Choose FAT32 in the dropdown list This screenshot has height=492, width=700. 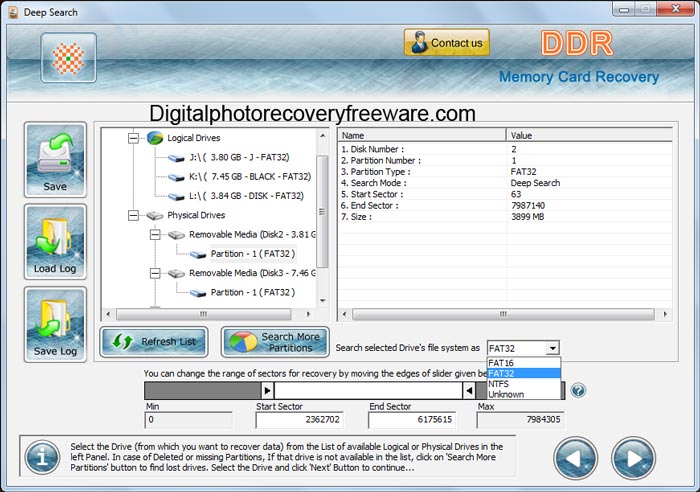pyautogui.click(x=524, y=373)
